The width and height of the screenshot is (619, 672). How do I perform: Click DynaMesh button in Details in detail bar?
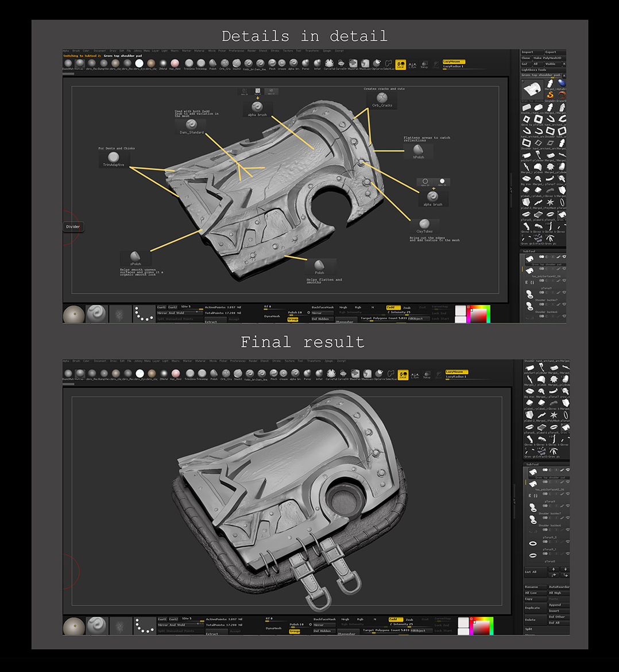(272, 316)
